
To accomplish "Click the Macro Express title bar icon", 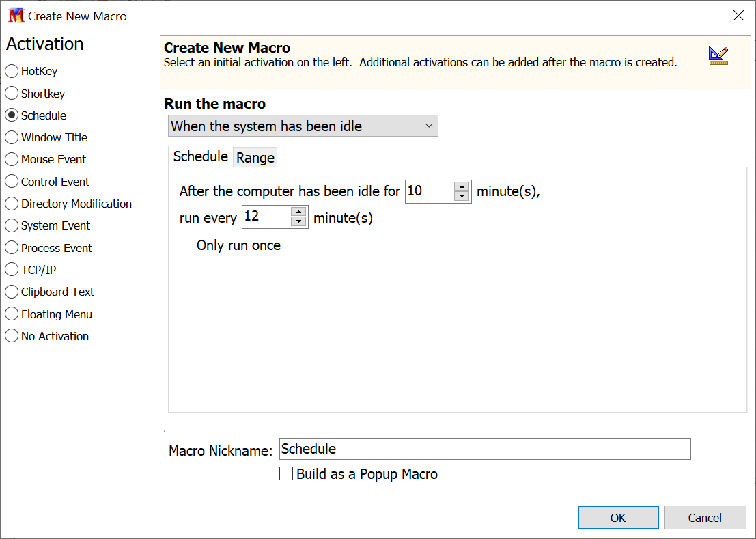I will click(16, 15).
